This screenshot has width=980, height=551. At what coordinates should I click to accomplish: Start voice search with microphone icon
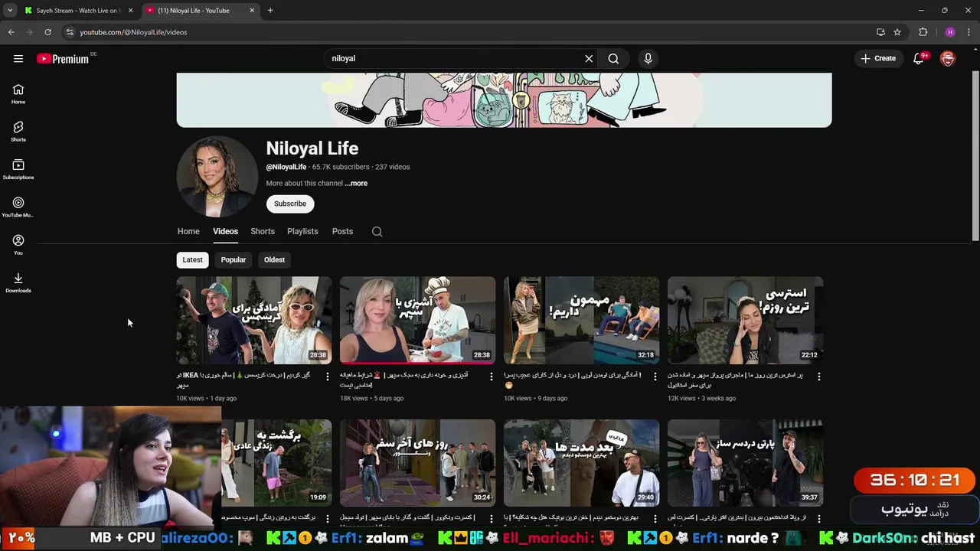(648, 58)
